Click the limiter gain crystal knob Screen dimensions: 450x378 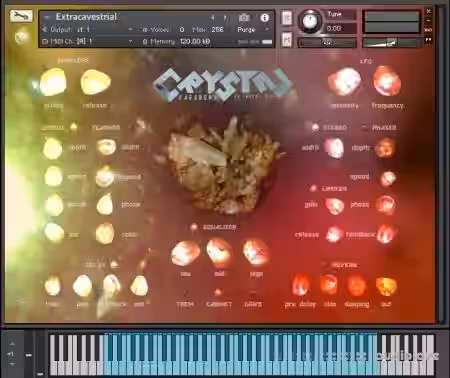point(335,206)
